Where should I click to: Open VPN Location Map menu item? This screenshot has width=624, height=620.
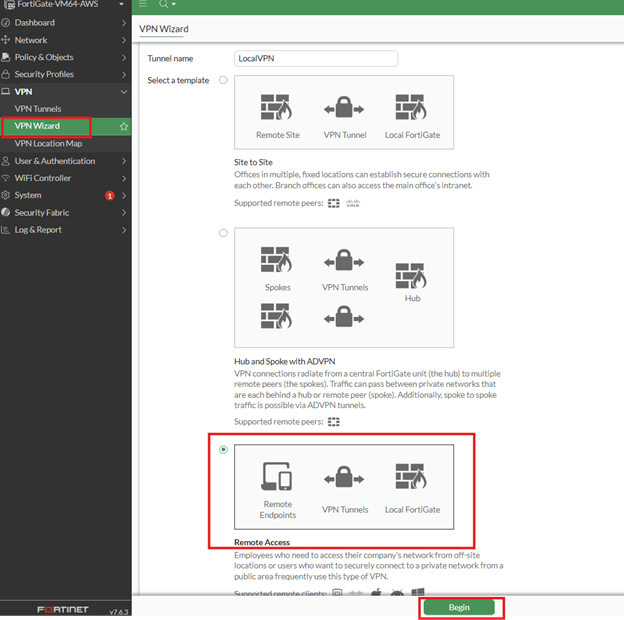tap(48, 144)
